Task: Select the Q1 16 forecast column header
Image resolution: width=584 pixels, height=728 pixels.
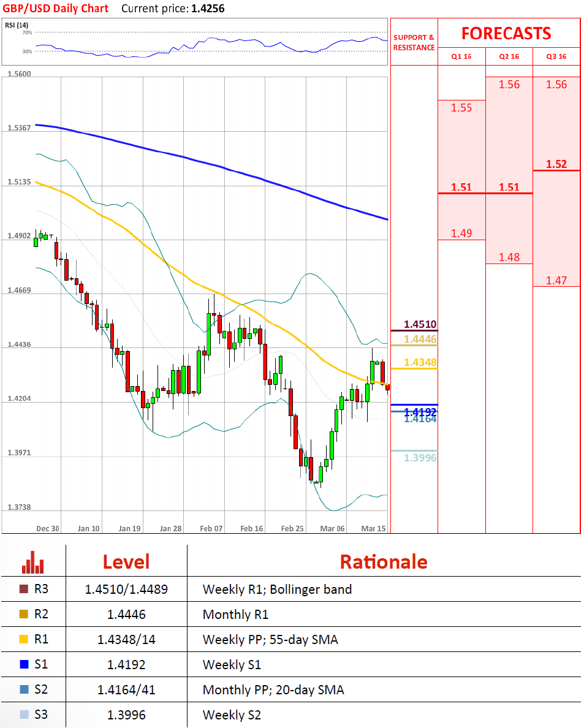Action: 461,56
